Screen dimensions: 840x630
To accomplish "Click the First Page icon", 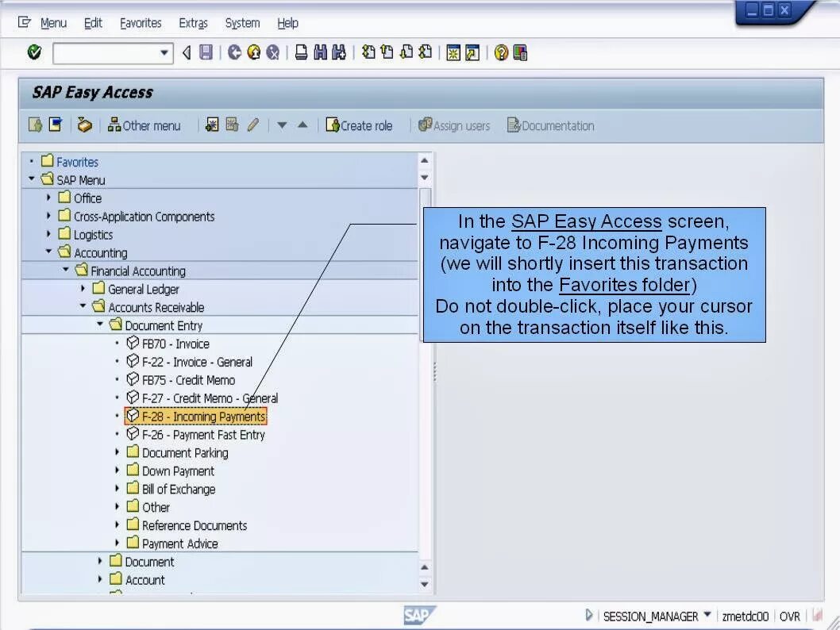I will [x=368, y=52].
